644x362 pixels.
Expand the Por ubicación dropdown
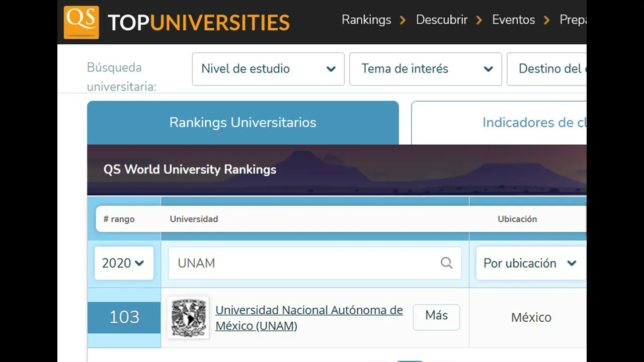coord(531,263)
